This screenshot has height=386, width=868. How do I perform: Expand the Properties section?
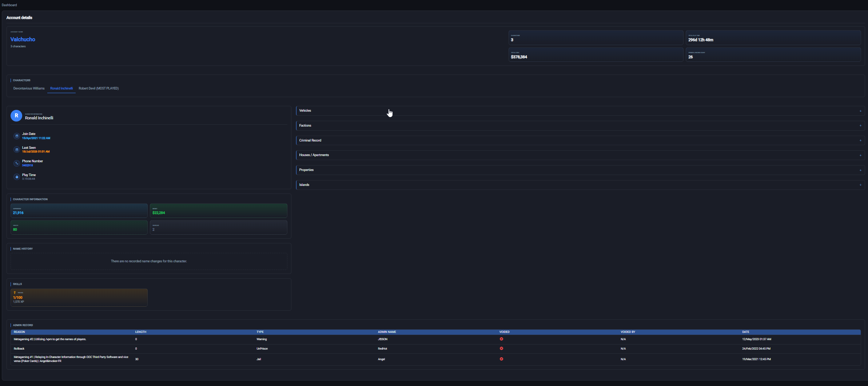point(580,170)
